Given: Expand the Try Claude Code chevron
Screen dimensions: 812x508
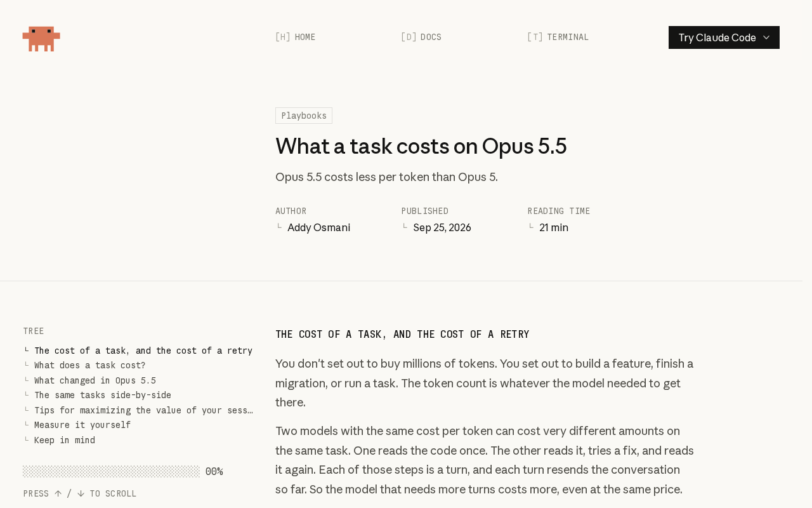Looking at the screenshot, I should [x=766, y=37].
